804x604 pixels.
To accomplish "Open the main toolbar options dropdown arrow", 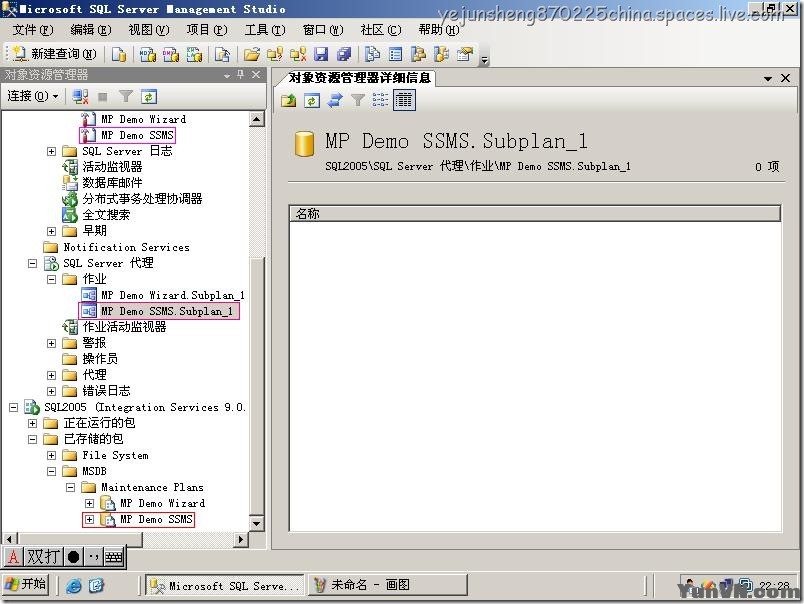I will tap(485, 61).
